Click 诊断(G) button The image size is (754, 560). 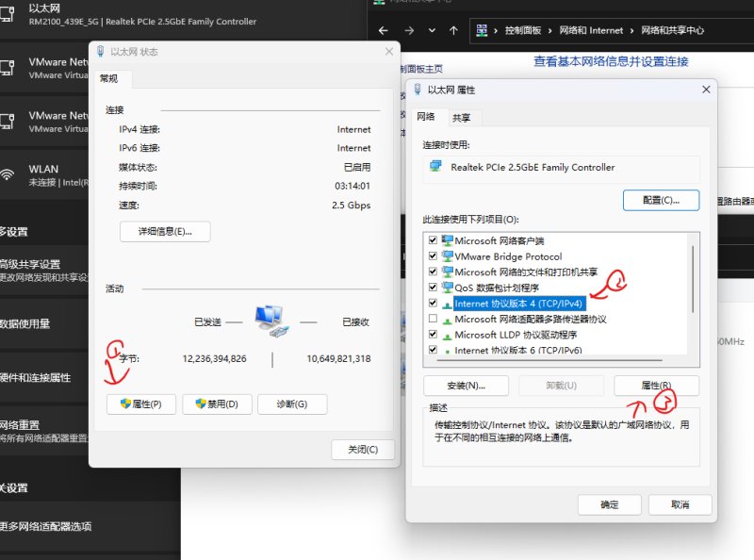[292, 404]
